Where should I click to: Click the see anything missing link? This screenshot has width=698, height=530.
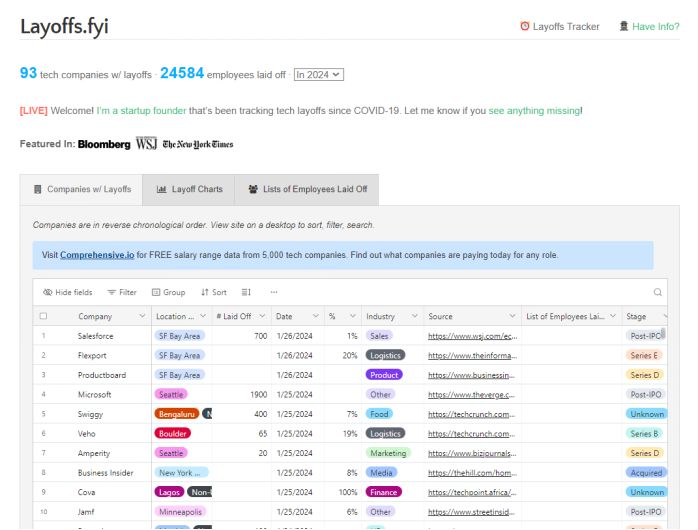tap(534, 111)
